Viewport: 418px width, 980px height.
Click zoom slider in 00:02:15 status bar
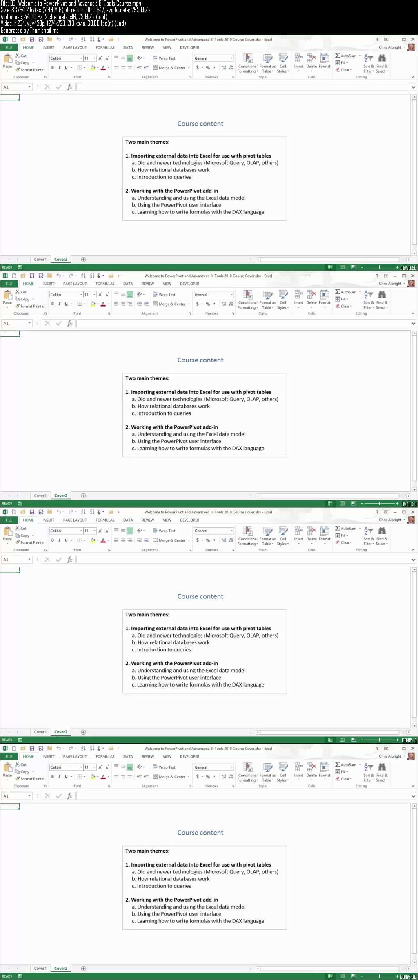pos(380,740)
